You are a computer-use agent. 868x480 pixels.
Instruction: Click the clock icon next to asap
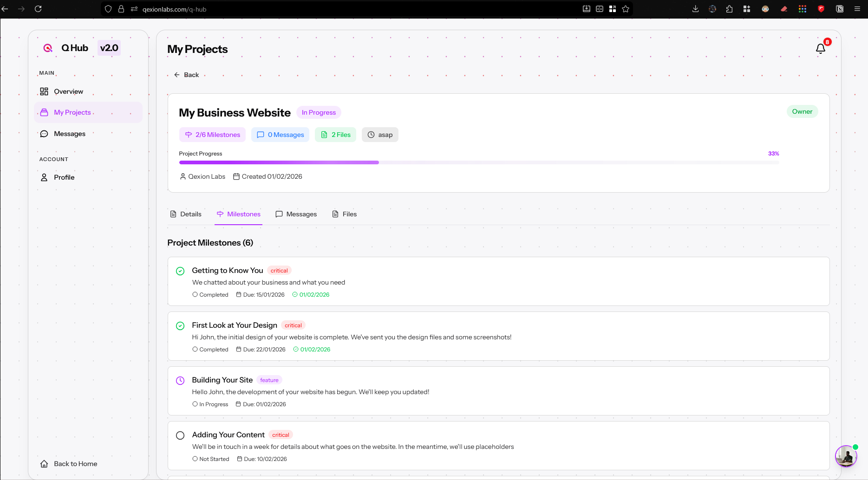coord(371,135)
